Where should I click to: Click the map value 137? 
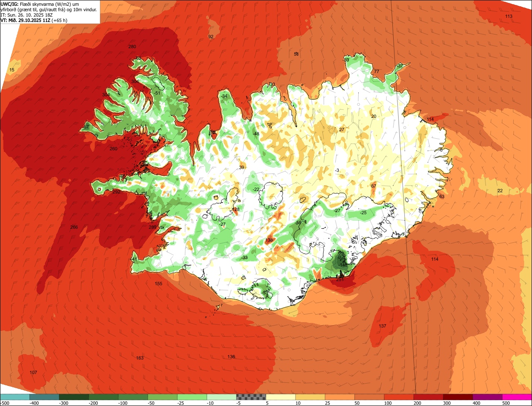[x=382, y=326]
